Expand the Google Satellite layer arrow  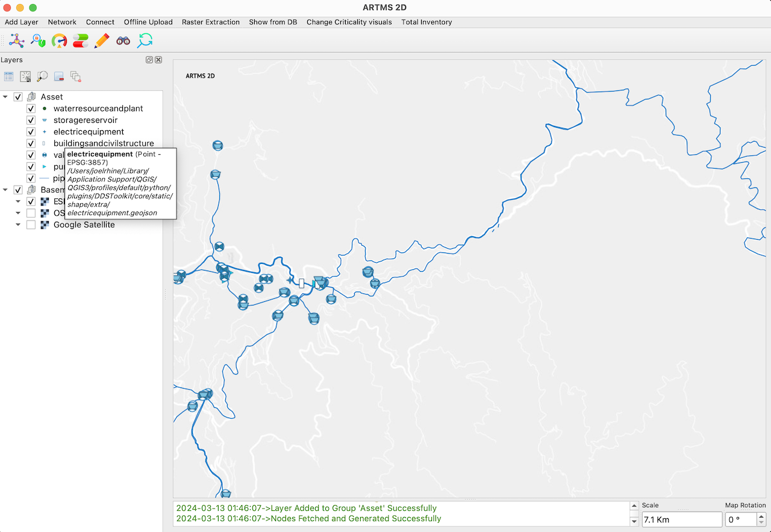[18, 225]
